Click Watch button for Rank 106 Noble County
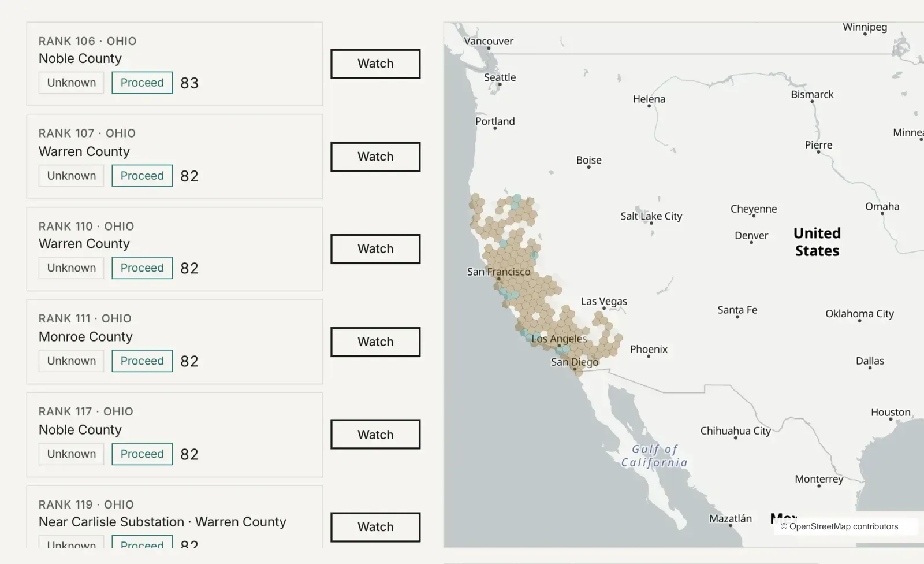This screenshot has height=564, width=924. (375, 64)
